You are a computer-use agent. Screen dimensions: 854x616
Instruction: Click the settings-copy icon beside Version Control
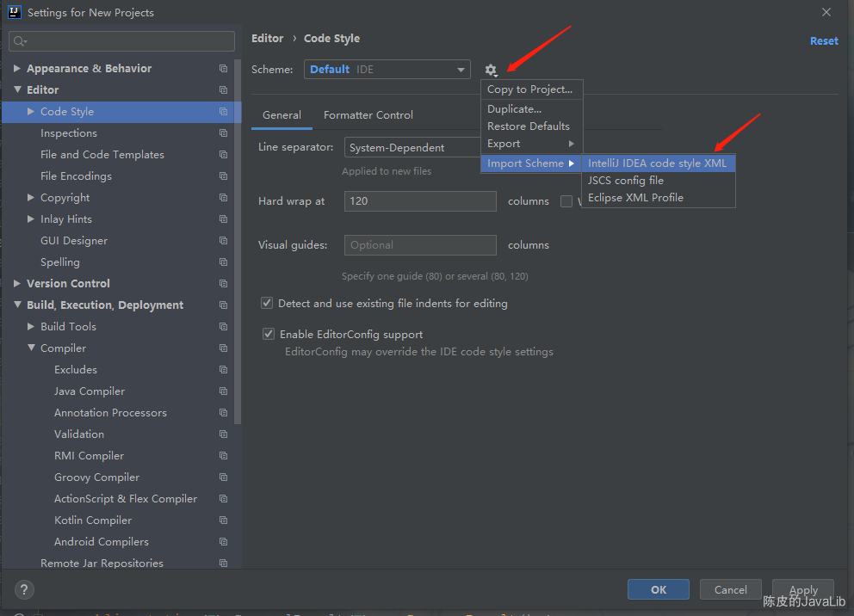[223, 283]
